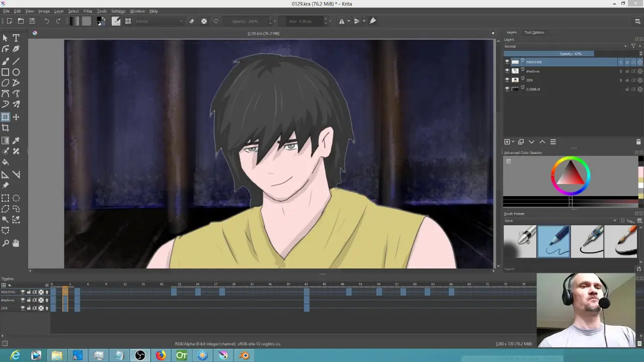The height and width of the screenshot is (362, 644).
Task: Hide the C.0008.tif layer
Action: 507,89
